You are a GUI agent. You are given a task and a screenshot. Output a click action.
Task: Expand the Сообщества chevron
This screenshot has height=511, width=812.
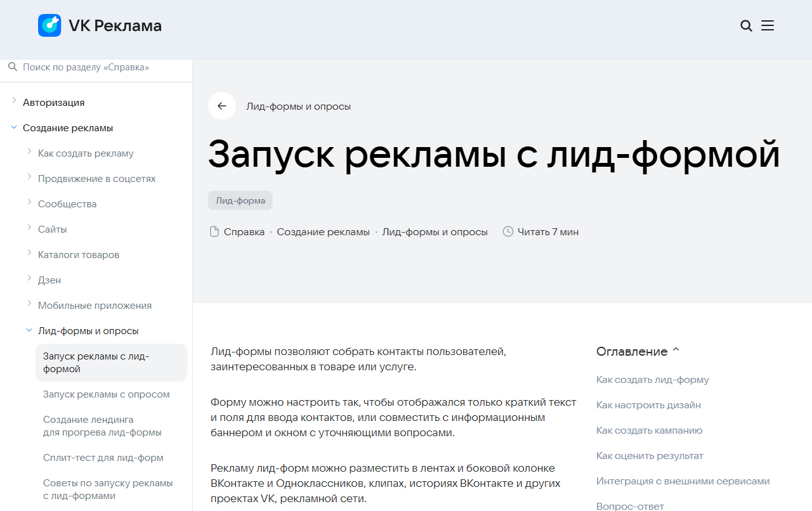tap(29, 202)
